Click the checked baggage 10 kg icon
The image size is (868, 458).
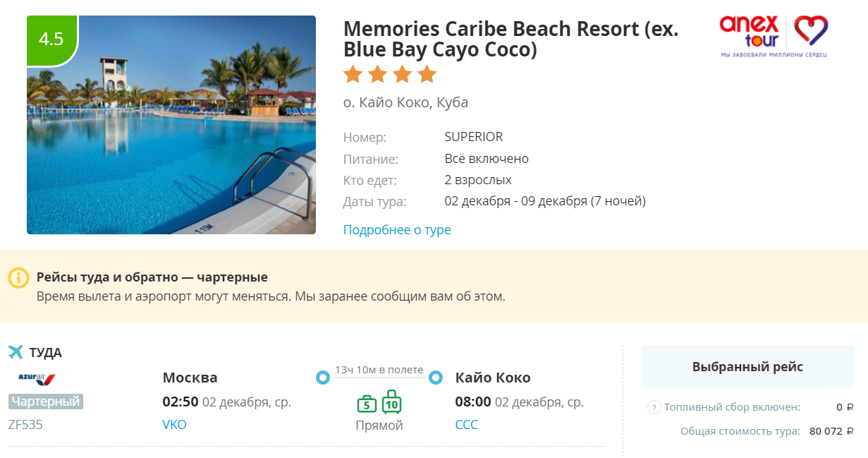click(x=392, y=402)
